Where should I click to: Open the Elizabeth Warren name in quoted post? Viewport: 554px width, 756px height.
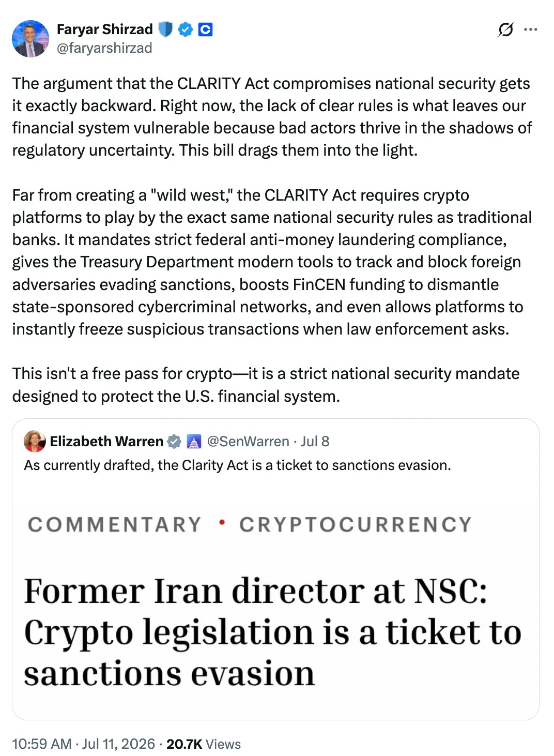coord(106,441)
